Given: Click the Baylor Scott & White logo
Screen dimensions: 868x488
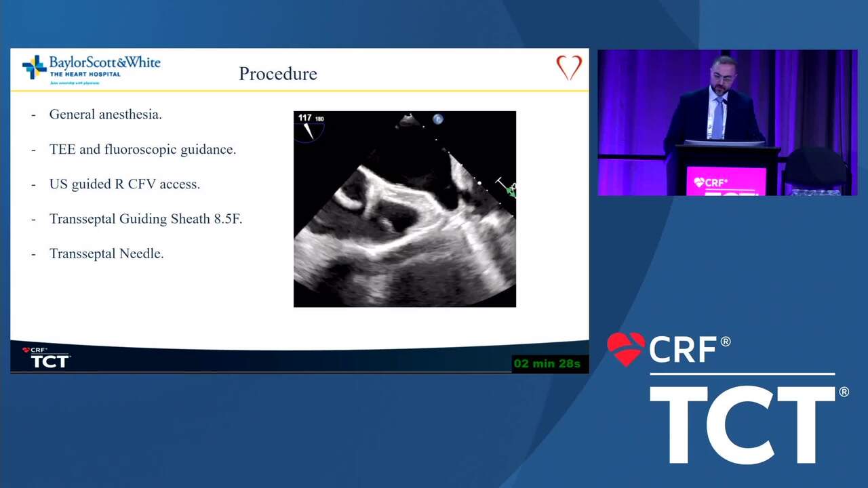Looking at the screenshot, I should click(91, 68).
